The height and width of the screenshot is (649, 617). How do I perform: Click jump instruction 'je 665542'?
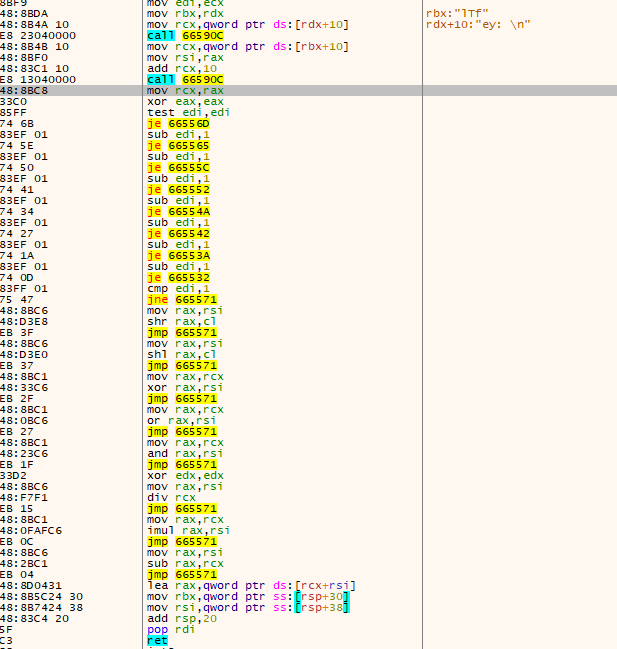pyautogui.click(x=178, y=233)
